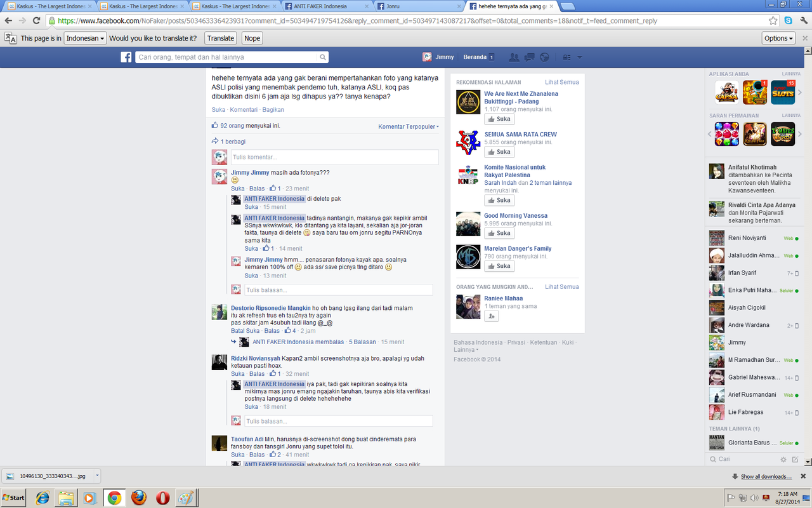Click the Skype extension icon in Chrome's toolbar
The image size is (812, 508).
[788, 20]
